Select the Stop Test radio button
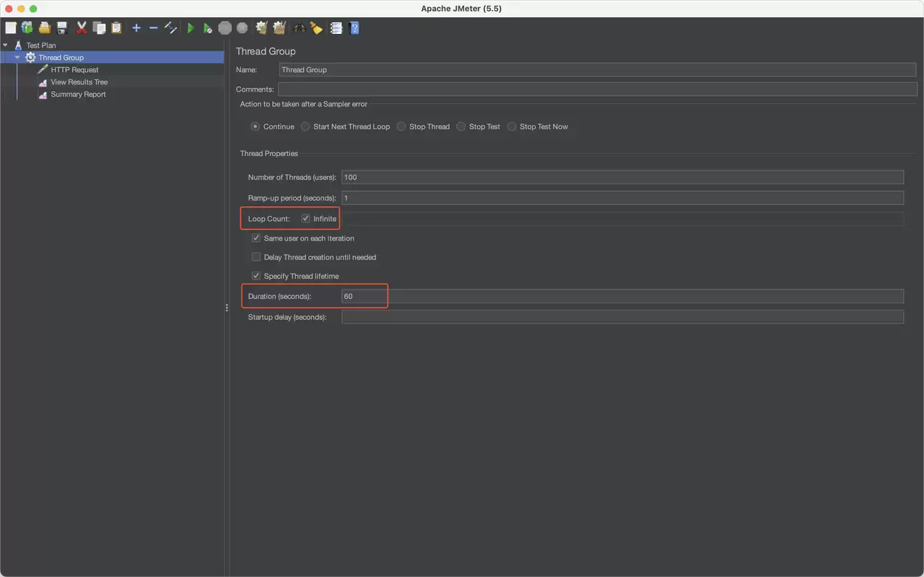This screenshot has height=577, width=924. click(x=461, y=126)
